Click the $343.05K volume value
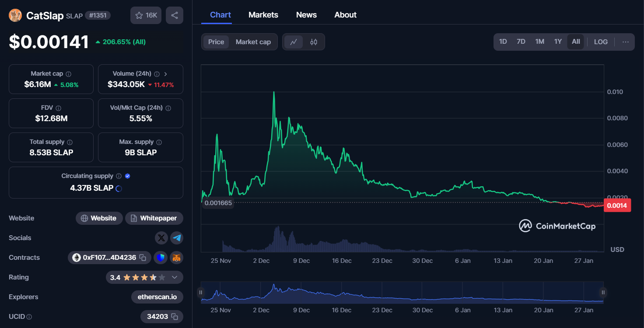The image size is (644, 328). [126, 84]
